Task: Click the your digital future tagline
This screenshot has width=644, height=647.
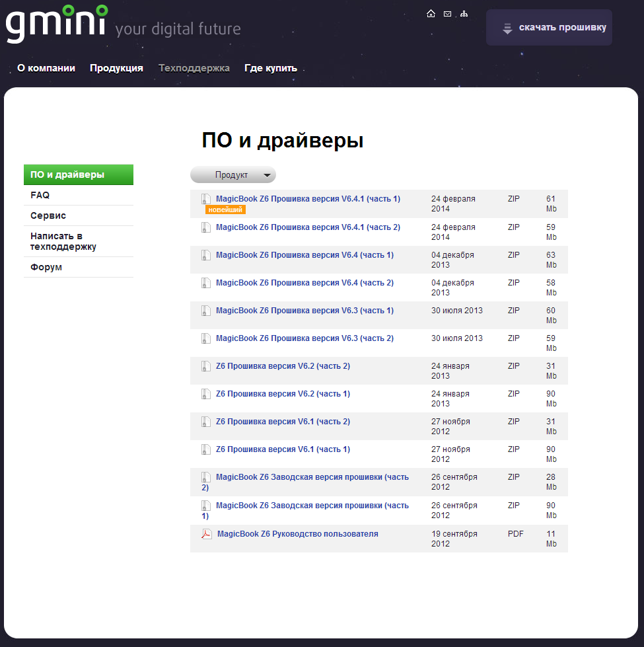Action: 178,29
